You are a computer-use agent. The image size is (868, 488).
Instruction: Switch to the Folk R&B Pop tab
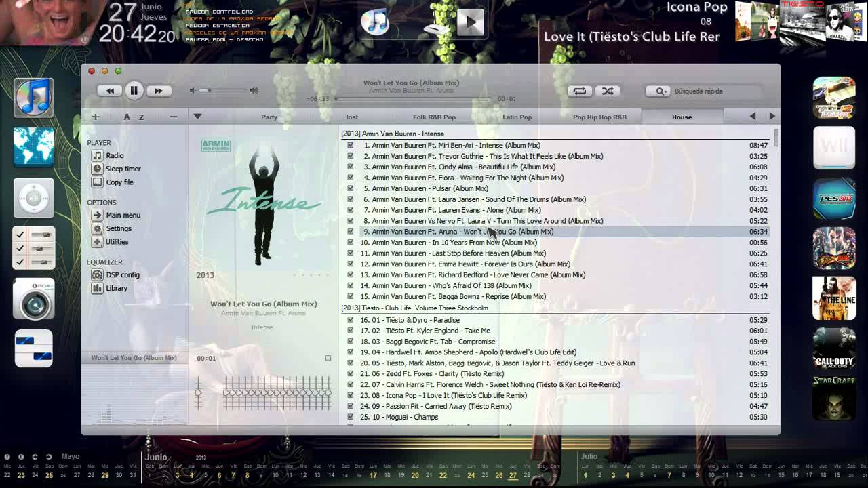tap(434, 117)
